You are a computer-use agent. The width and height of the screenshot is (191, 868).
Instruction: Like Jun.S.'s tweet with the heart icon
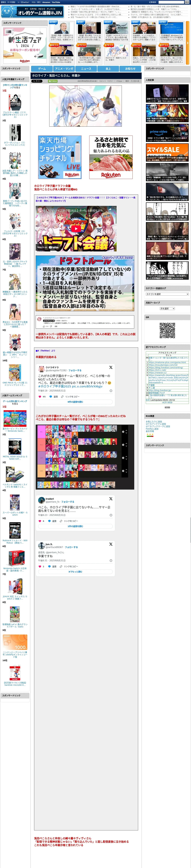(40, 566)
